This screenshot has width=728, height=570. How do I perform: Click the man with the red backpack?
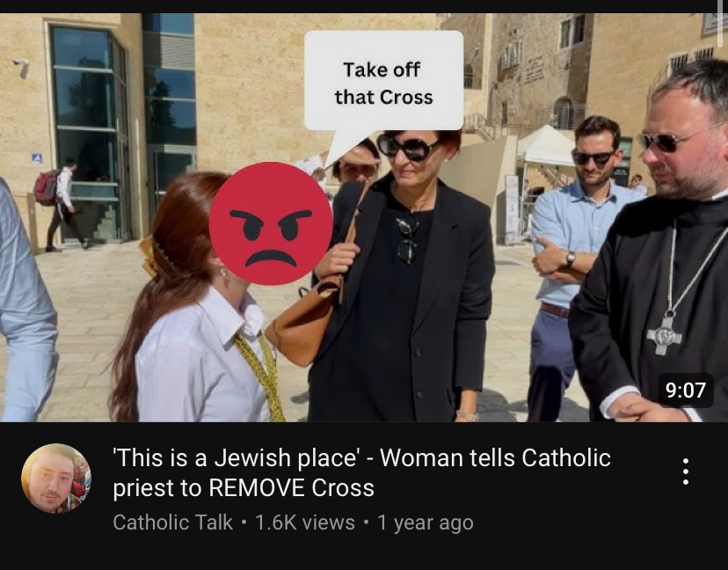(x=62, y=204)
